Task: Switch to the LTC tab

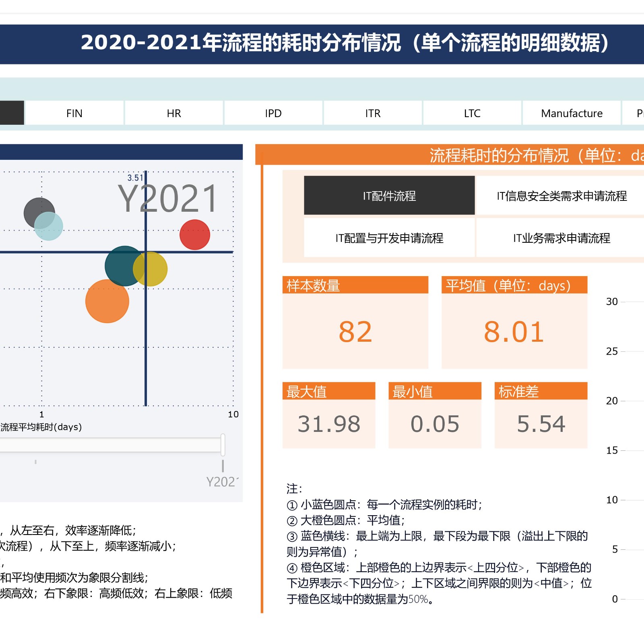Action: pos(472,114)
